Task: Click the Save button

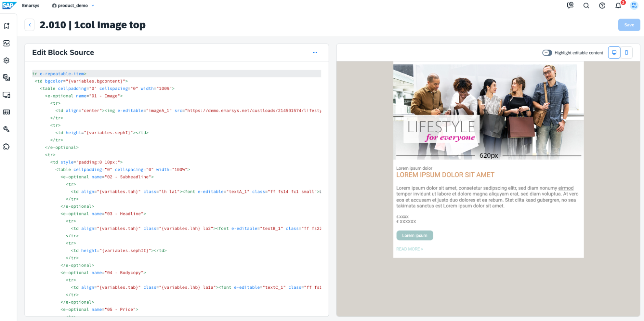Action: [629, 25]
